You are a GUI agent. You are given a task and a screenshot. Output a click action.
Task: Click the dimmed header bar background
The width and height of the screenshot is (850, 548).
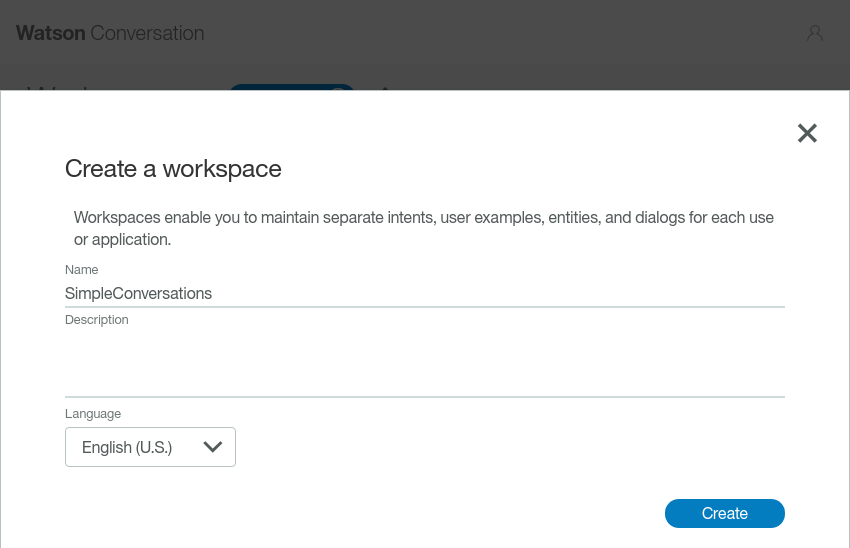[500, 33]
